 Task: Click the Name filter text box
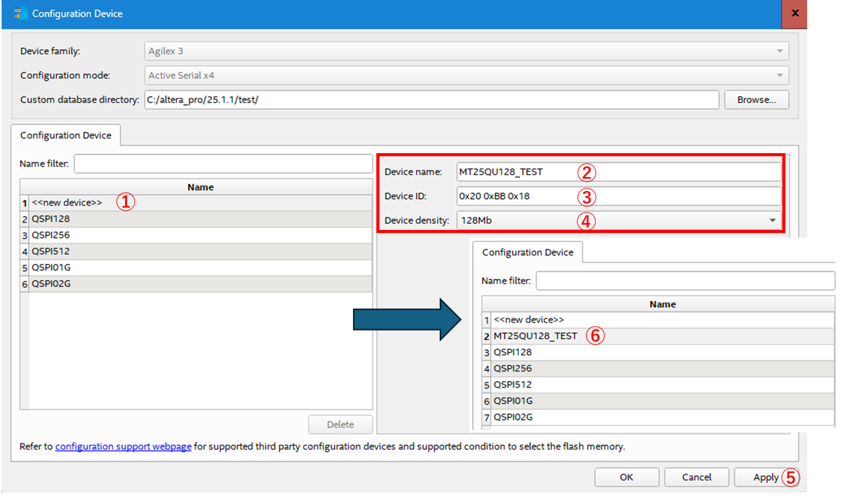(223, 164)
